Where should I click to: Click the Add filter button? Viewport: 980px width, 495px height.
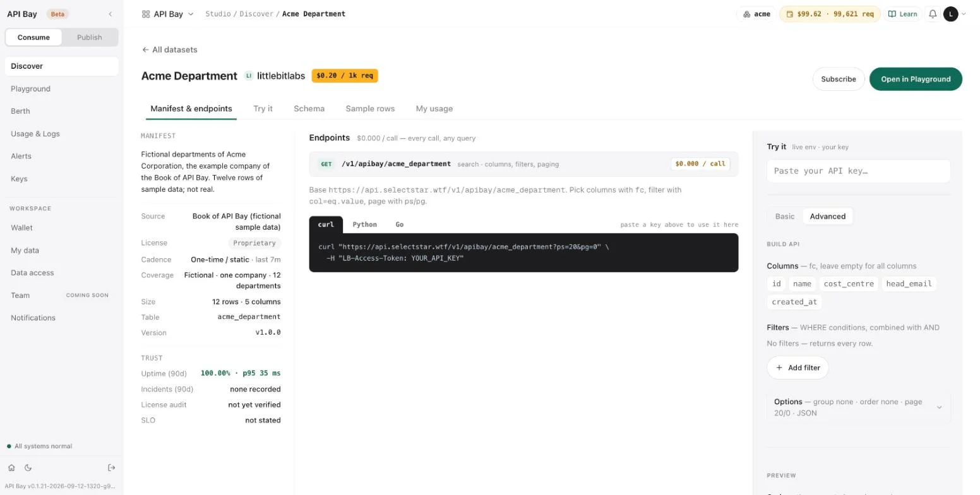tap(798, 367)
